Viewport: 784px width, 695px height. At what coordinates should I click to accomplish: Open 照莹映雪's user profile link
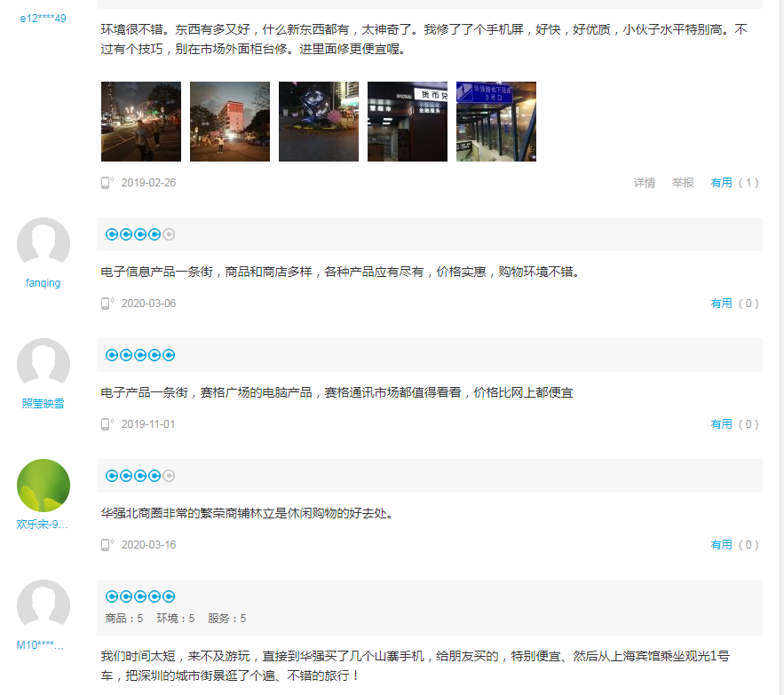[x=43, y=404]
